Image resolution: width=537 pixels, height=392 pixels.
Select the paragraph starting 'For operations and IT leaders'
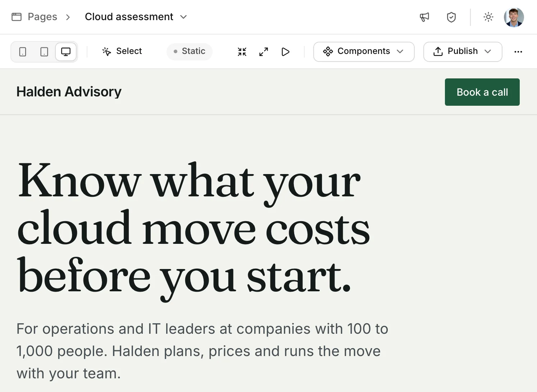pos(202,351)
